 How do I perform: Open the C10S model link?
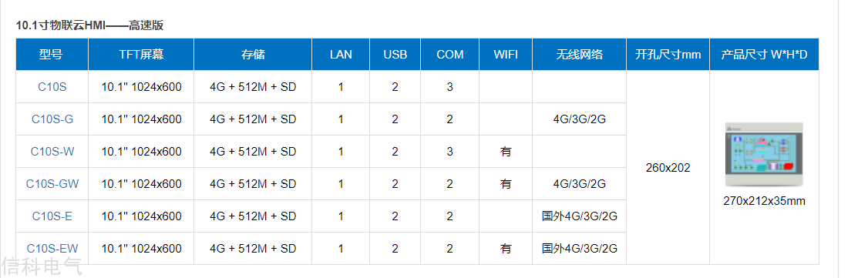point(52,87)
